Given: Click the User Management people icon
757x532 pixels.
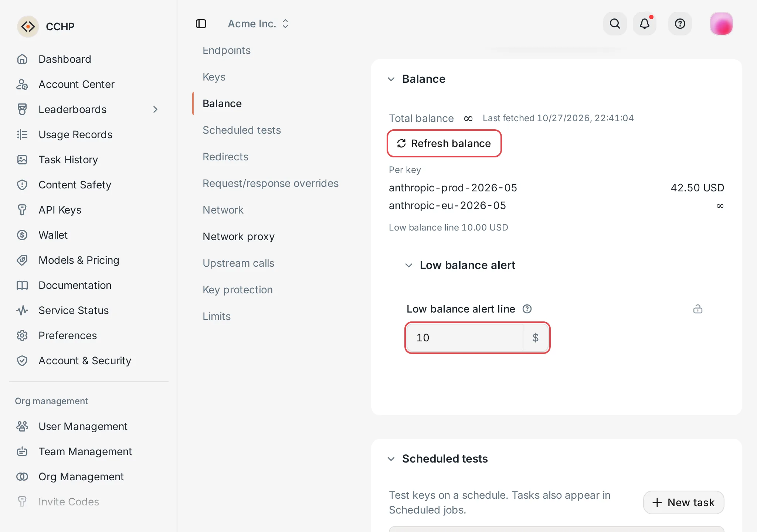Looking at the screenshot, I should pyautogui.click(x=22, y=426).
